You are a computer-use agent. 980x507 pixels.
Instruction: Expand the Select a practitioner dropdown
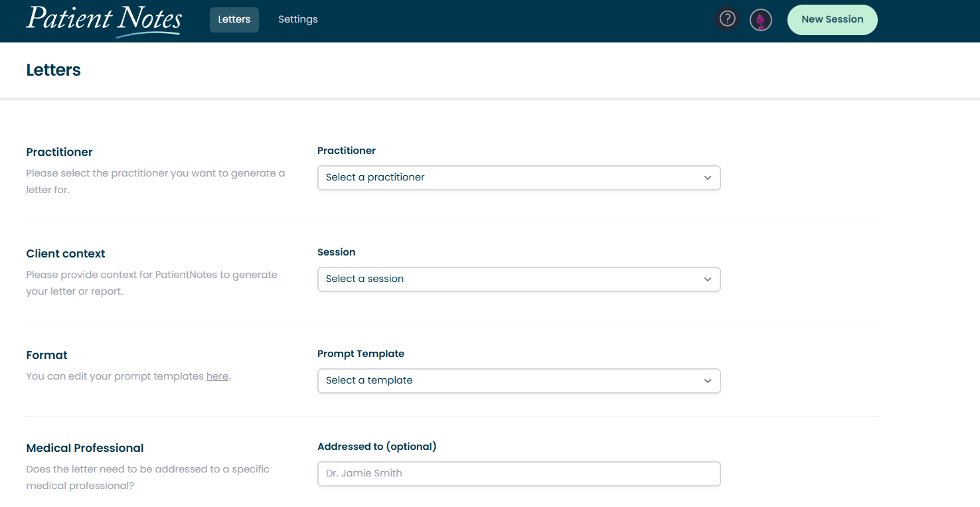tap(519, 178)
